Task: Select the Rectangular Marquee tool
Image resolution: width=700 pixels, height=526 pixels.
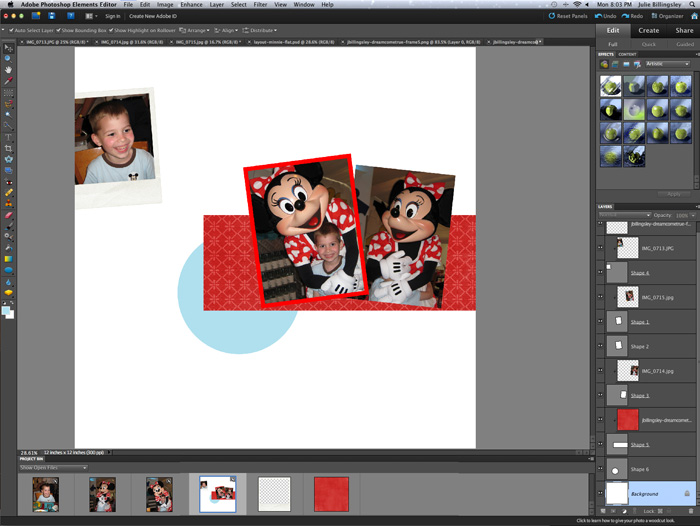Action: tap(8, 93)
